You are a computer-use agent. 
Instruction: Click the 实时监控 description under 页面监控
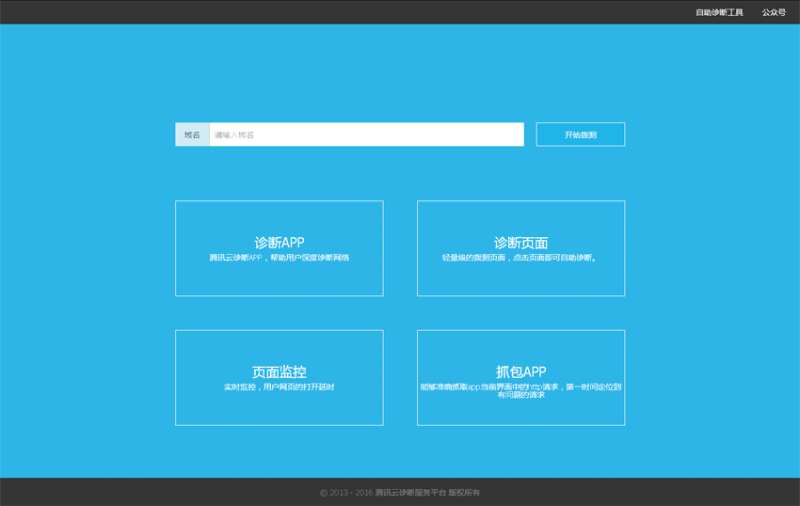click(x=279, y=386)
